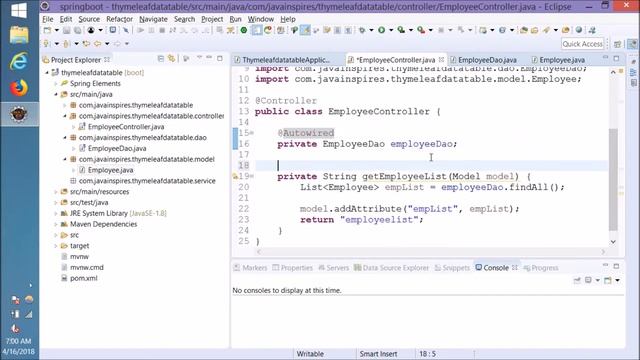The height and width of the screenshot is (360, 640).
Task: Click the Display Selected Console icon
Action: tap(588, 280)
